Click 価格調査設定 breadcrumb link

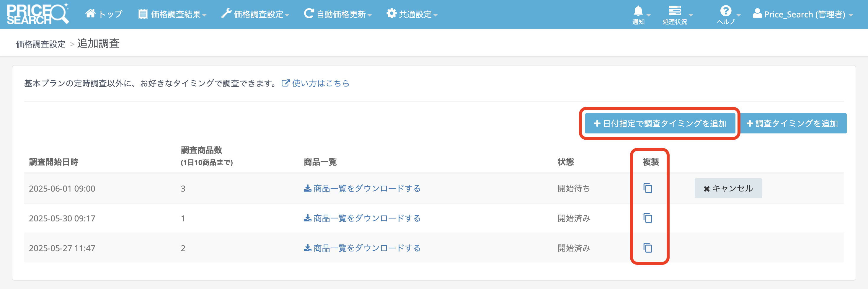pos(40,44)
